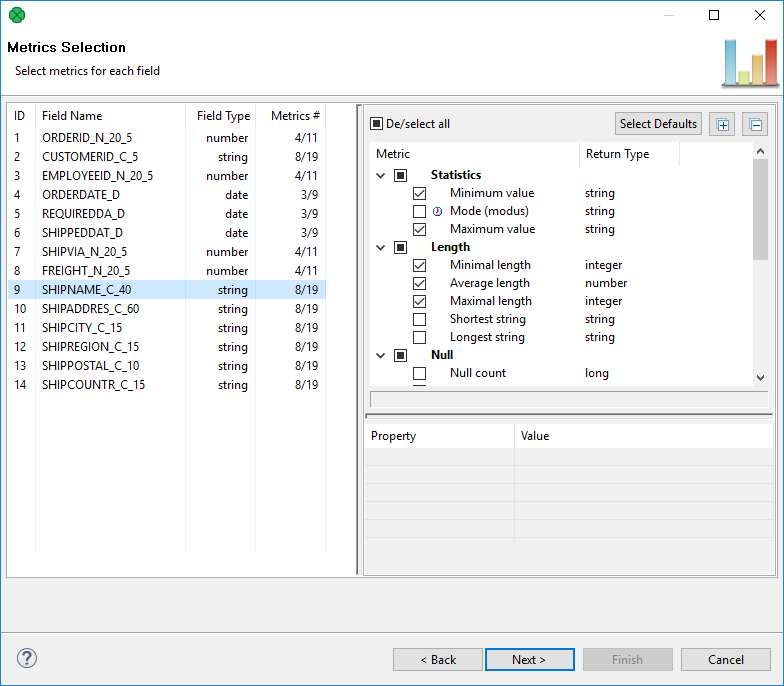Check the Null count metric
784x686 pixels.
pos(420,373)
